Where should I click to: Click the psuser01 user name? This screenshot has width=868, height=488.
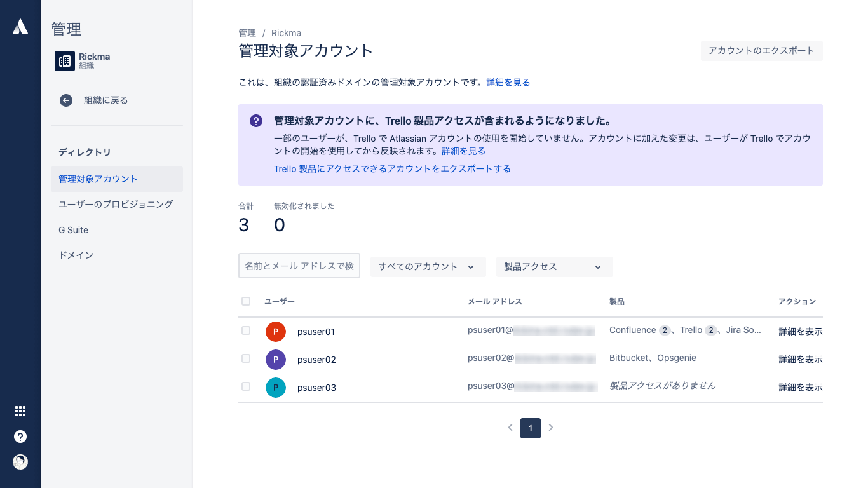pos(316,332)
